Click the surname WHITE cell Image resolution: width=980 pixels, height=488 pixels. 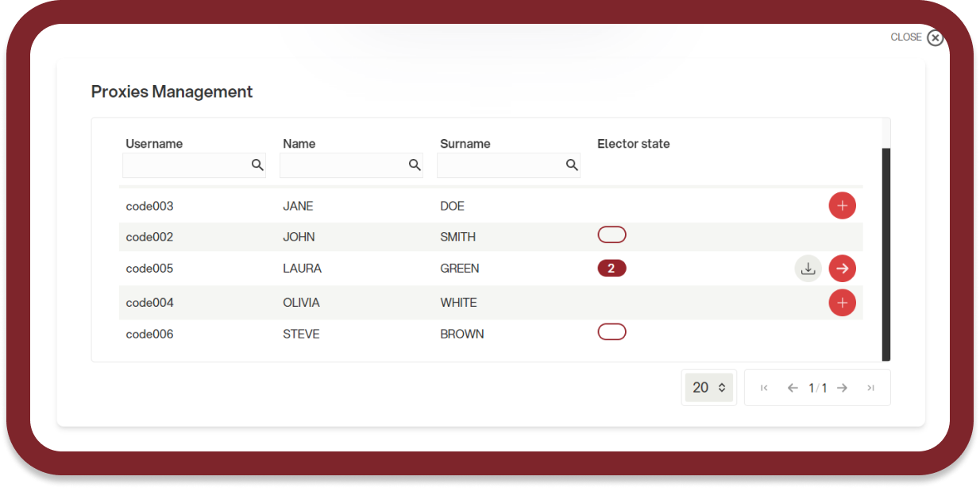(x=458, y=303)
